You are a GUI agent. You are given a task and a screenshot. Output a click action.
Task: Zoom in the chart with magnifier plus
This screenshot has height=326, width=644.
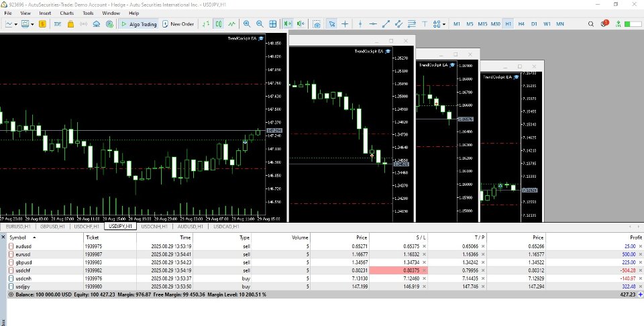click(247, 24)
